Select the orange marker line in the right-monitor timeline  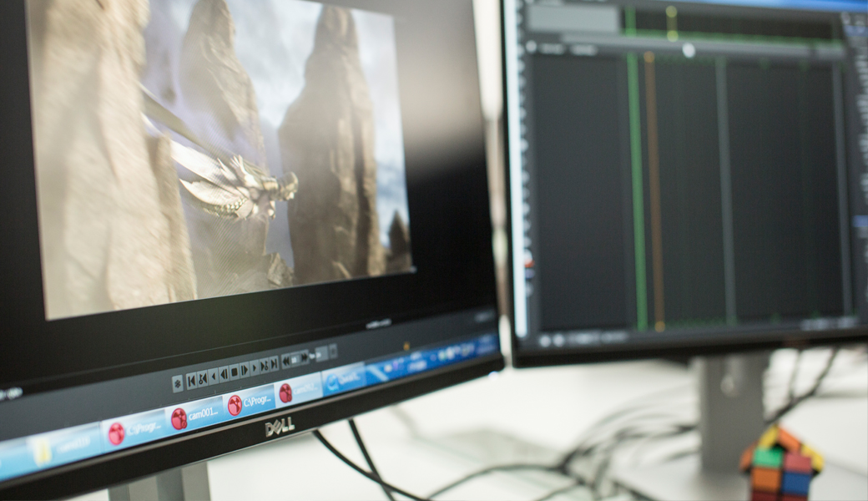tap(654, 191)
